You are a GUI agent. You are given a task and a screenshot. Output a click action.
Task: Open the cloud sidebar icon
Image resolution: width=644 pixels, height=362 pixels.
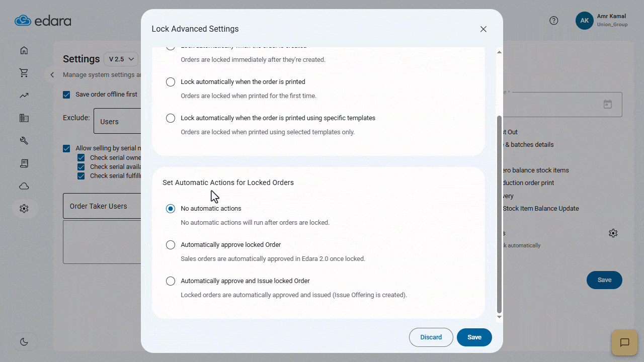(x=24, y=186)
